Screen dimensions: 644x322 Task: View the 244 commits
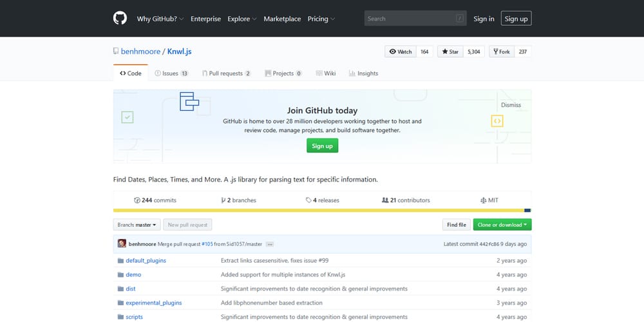click(x=155, y=200)
